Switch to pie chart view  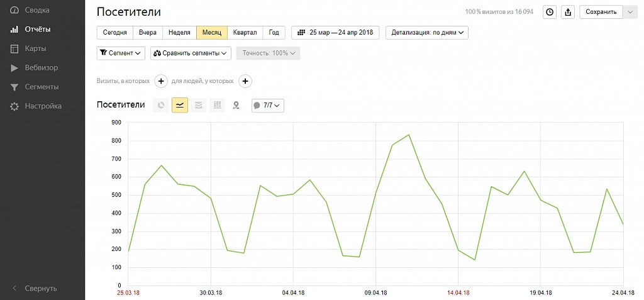(x=161, y=105)
